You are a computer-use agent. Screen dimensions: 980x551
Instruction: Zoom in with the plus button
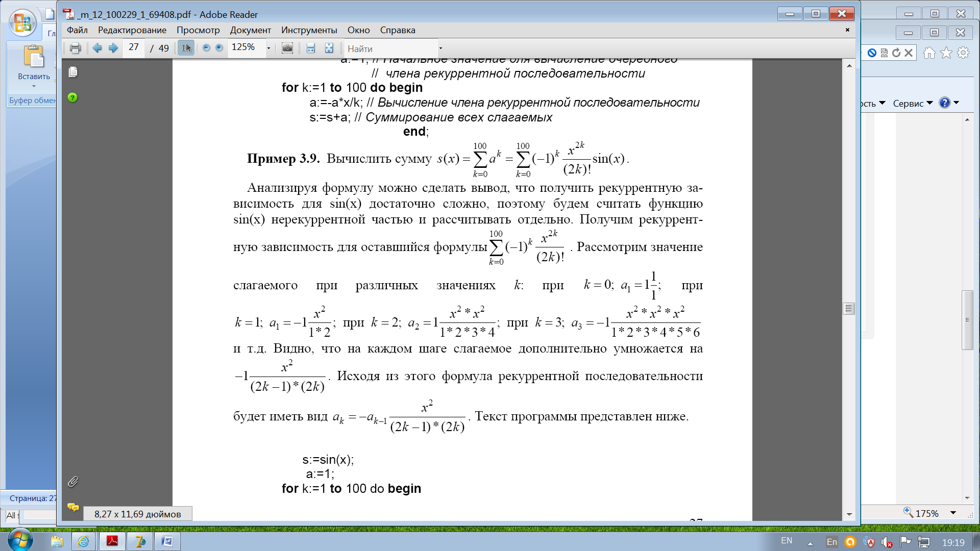pyautogui.click(x=219, y=48)
